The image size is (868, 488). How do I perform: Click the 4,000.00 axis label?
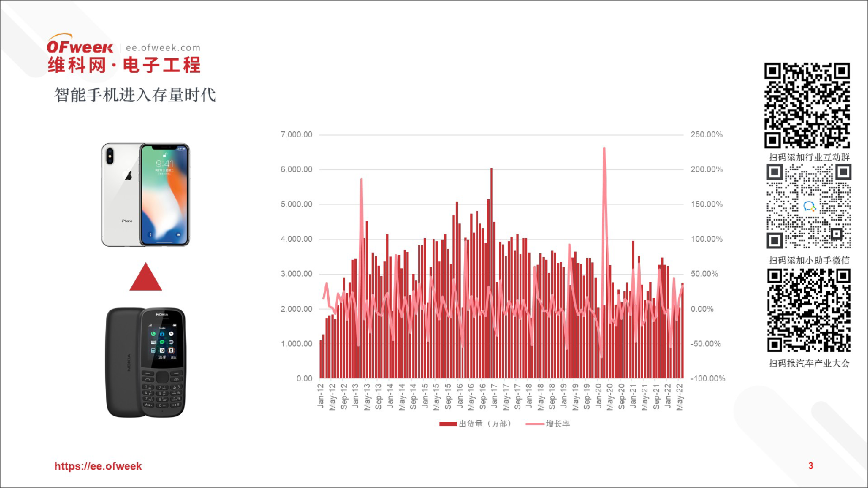click(x=296, y=239)
